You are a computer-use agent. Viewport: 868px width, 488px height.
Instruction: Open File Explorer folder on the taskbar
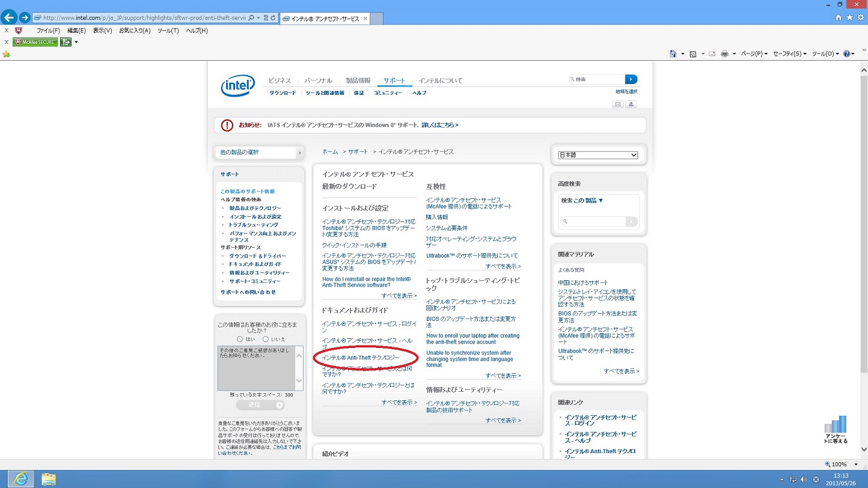48,478
